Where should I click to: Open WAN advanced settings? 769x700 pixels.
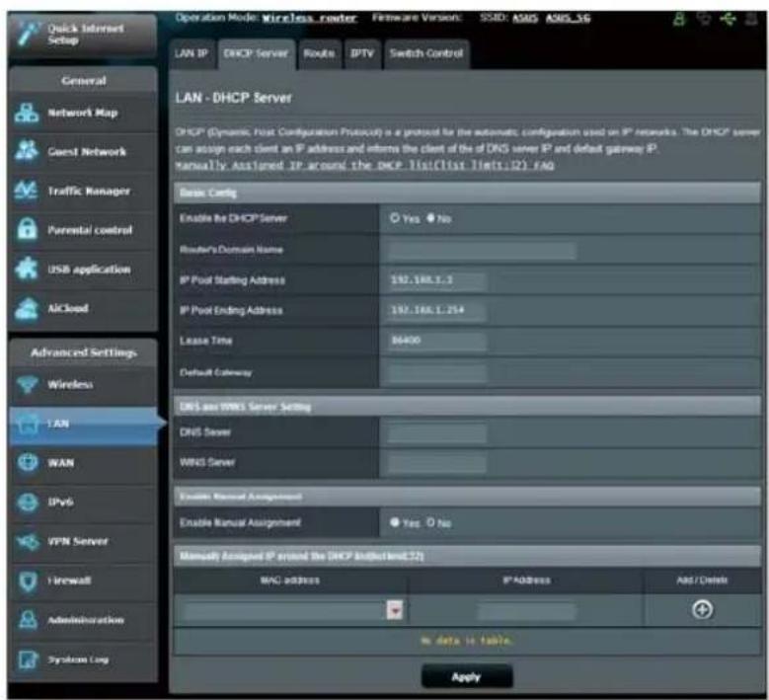pyautogui.click(x=83, y=463)
